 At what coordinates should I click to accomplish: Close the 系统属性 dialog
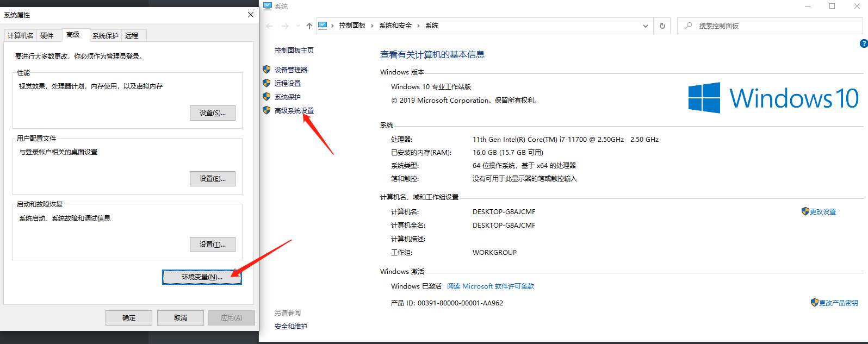[x=251, y=15]
